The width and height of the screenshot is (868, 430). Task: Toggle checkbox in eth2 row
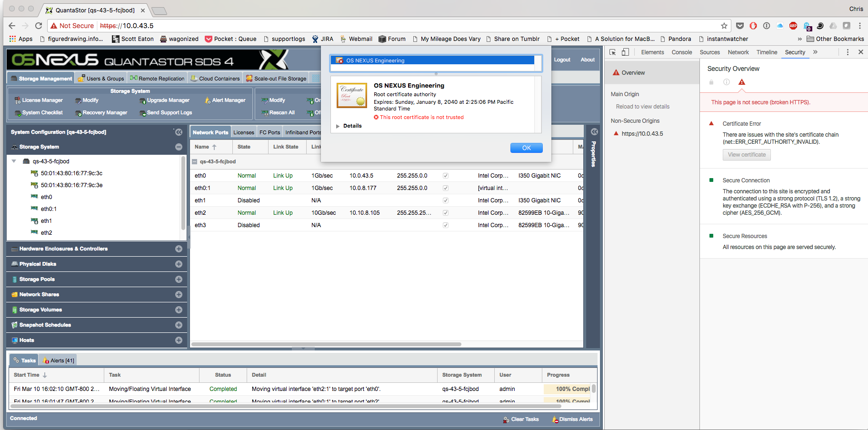click(446, 213)
